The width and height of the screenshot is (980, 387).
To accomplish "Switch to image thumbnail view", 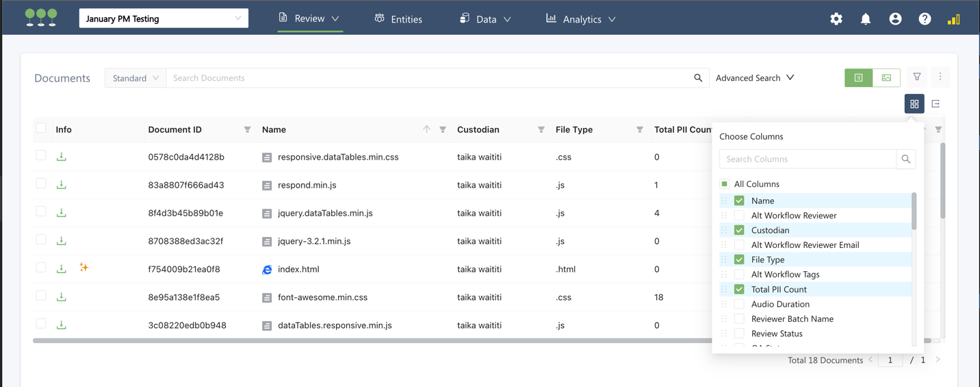I will 886,78.
